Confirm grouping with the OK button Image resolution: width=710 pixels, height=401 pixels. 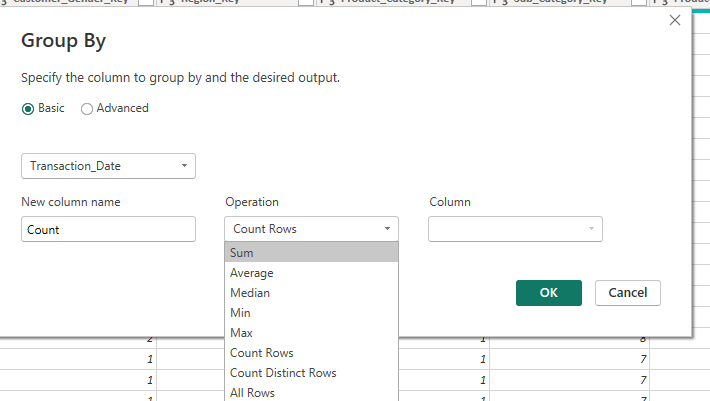pos(549,293)
